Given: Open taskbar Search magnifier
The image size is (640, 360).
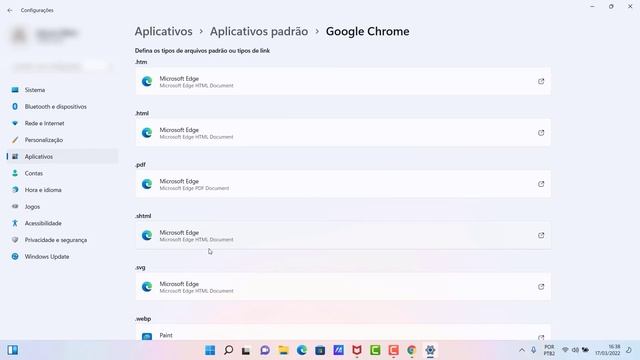Looking at the screenshot, I should click(x=229, y=350).
